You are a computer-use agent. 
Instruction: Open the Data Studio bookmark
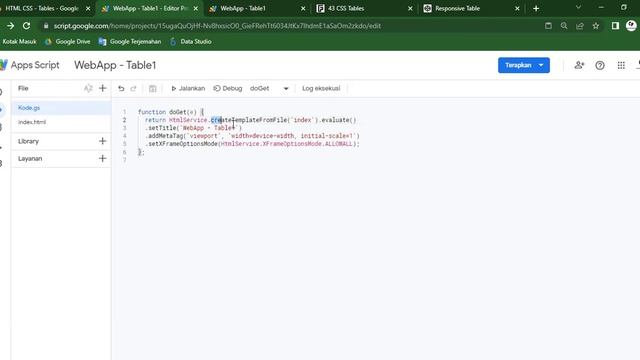(x=190, y=42)
